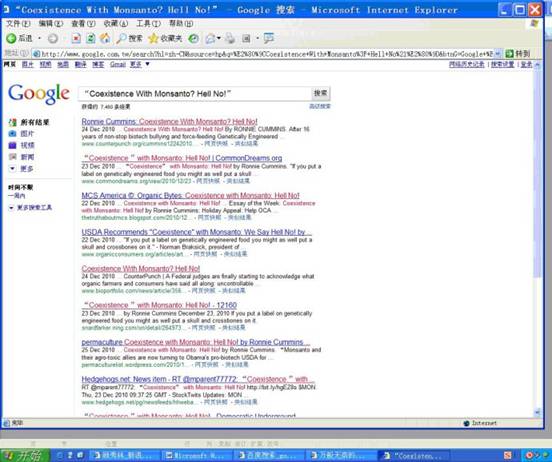Open 收藏(A) menu
The image size is (552, 462).
click(x=115, y=24)
